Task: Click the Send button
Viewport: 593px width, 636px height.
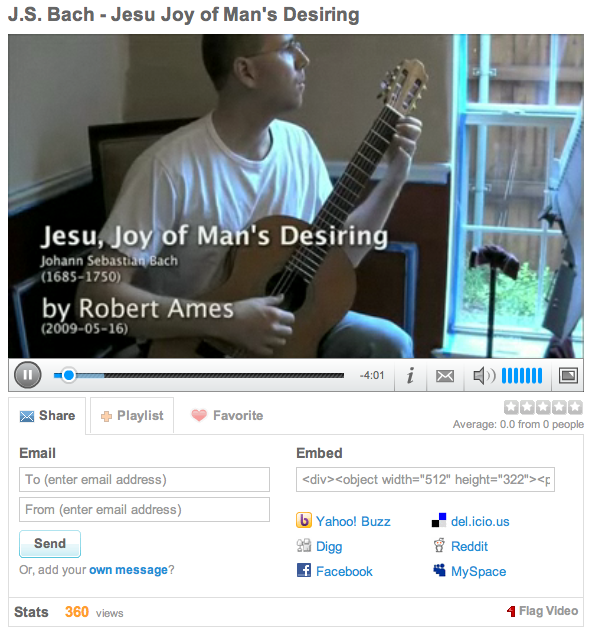Action: pos(50,544)
